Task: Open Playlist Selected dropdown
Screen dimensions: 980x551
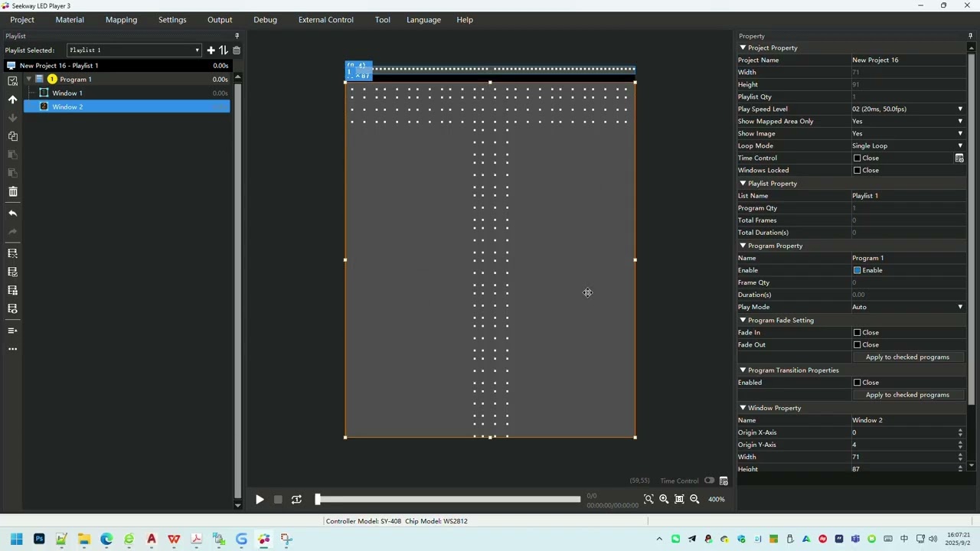Action: (x=135, y=51)
